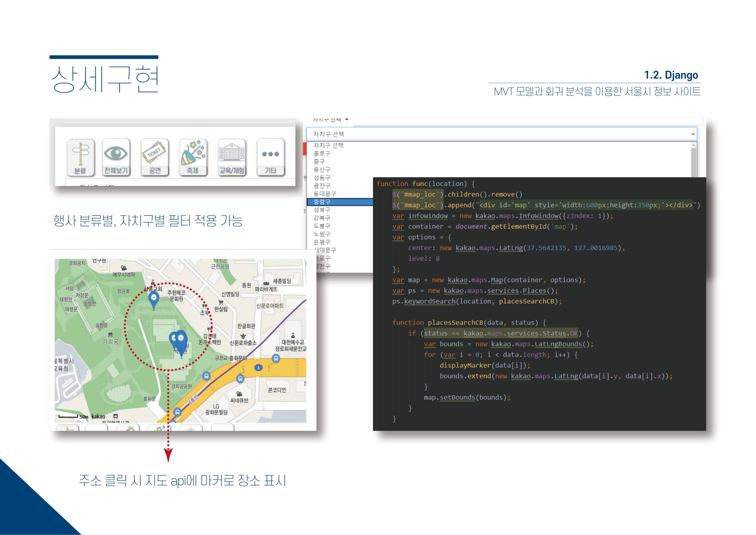Viewport: 756px width, 535px height.
Task: Click the 경희궁 label on the map
Action: [x=110, y=342]
